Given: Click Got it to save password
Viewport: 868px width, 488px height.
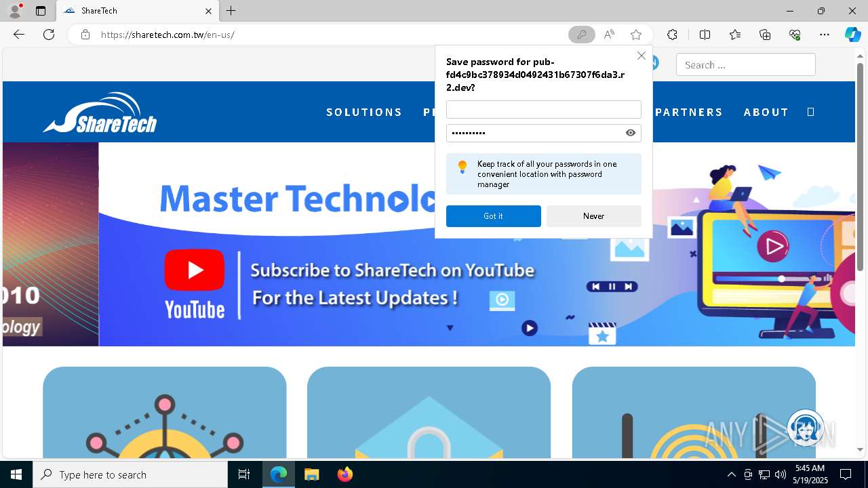Looking at the screenshot, I should coord(493,216).
